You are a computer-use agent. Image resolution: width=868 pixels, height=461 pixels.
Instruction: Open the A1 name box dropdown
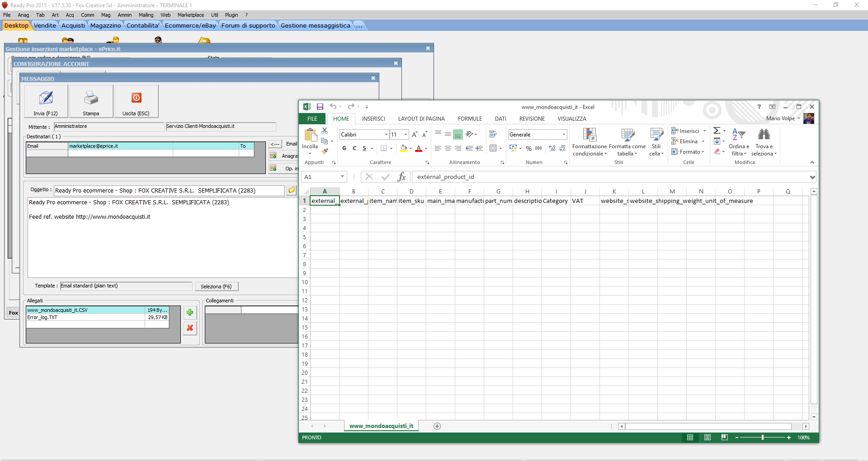342,177
